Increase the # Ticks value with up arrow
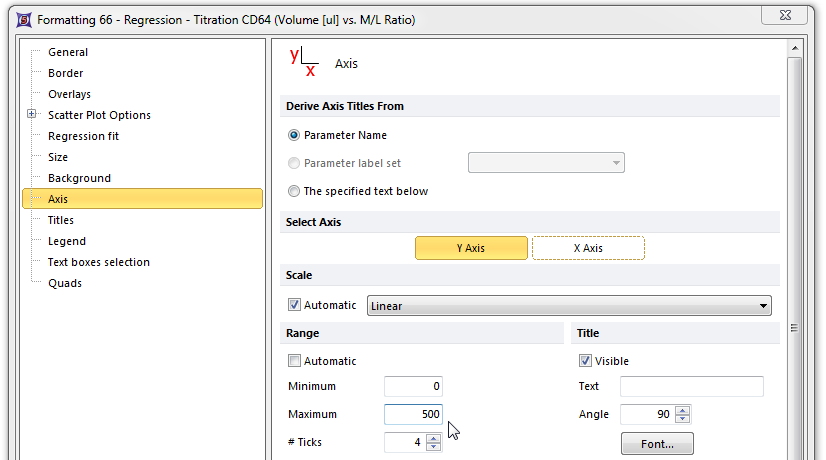This screenshot has width=826, height=460. [x=434, y=437]
